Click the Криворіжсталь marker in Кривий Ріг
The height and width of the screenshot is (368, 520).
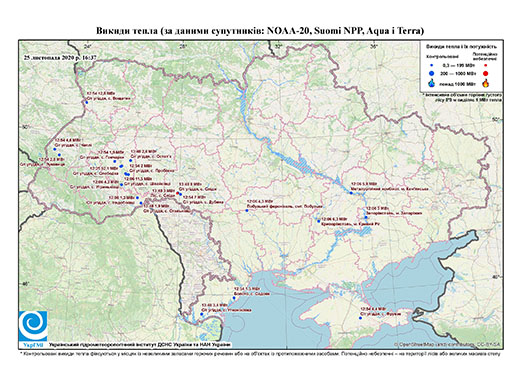click(x=319, y=221)
